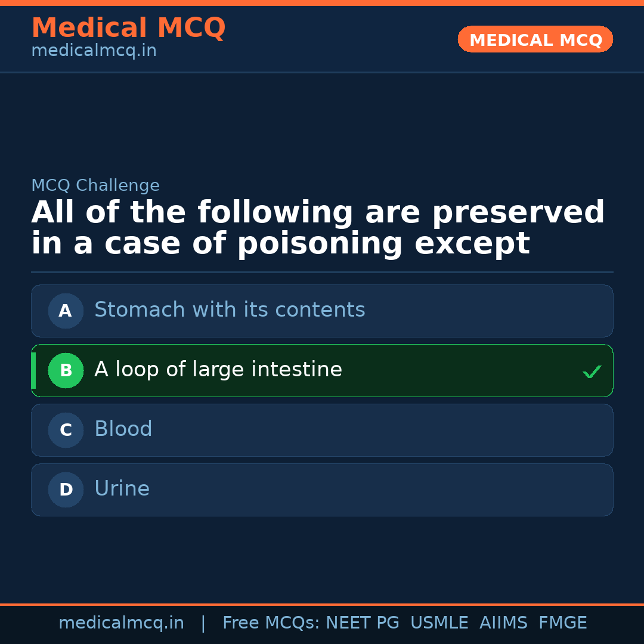Viewport: 644px width, 644px height.
Task: Expand the selected option B details
Action: pyautogui.click(x=322, y=370)
